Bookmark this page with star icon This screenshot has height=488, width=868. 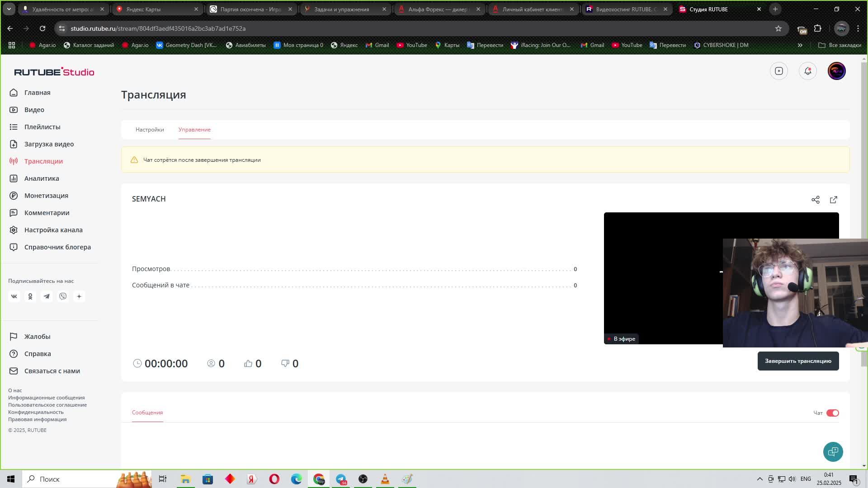(778, 28)
